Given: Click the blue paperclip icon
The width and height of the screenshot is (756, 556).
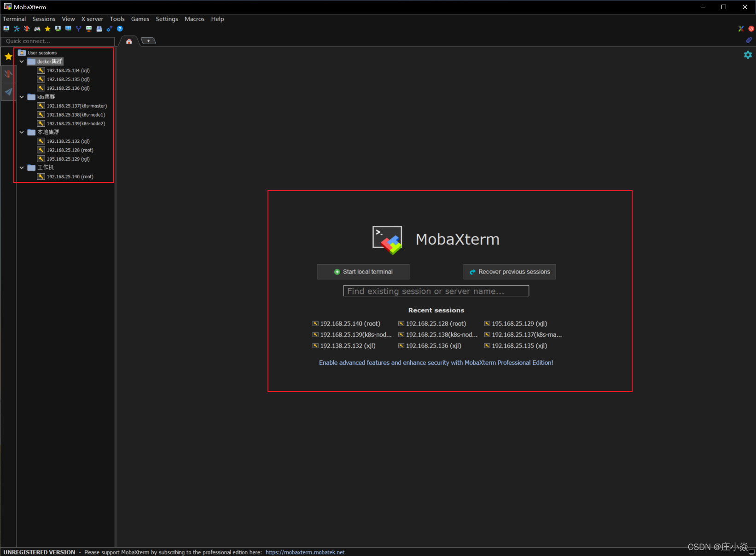Looking at the screenshot, I should pyautogui.click(x=749, y=40).
